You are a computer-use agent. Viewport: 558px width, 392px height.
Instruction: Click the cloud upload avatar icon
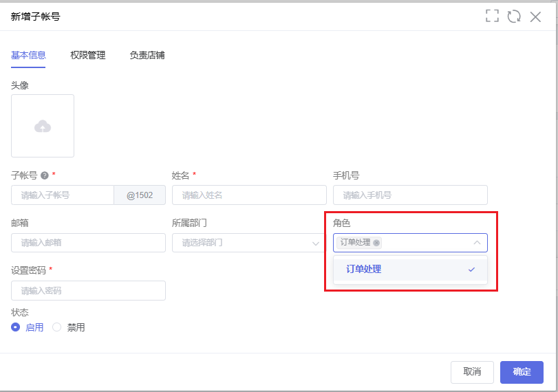pyautogui.click(x=43, y=127)
